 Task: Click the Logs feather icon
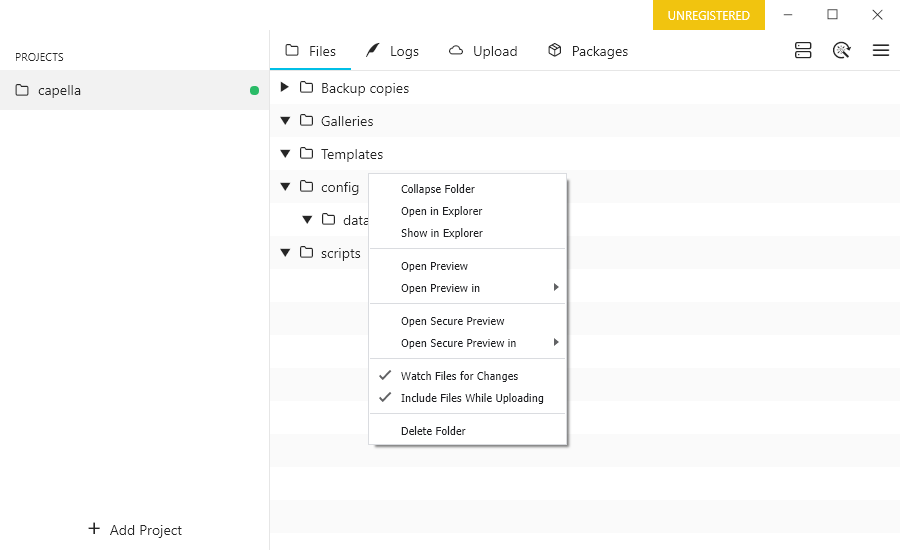(x=372, y=50)
